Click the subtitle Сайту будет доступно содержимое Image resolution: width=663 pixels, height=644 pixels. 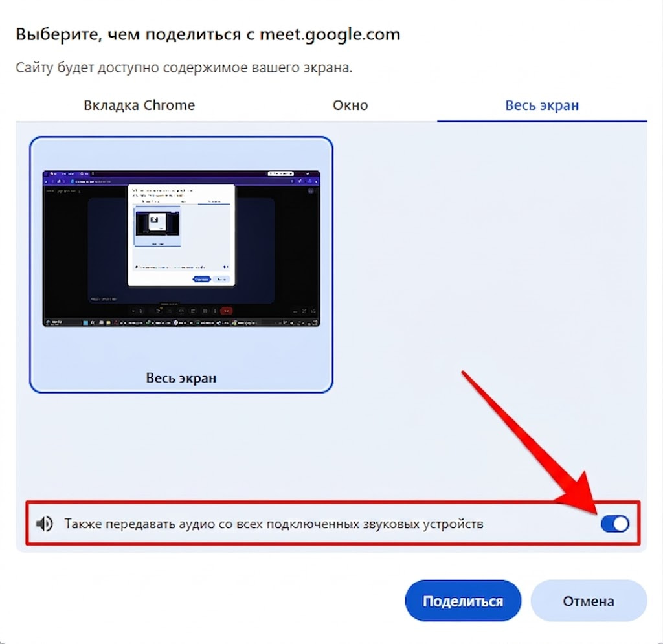coord(184,67)
